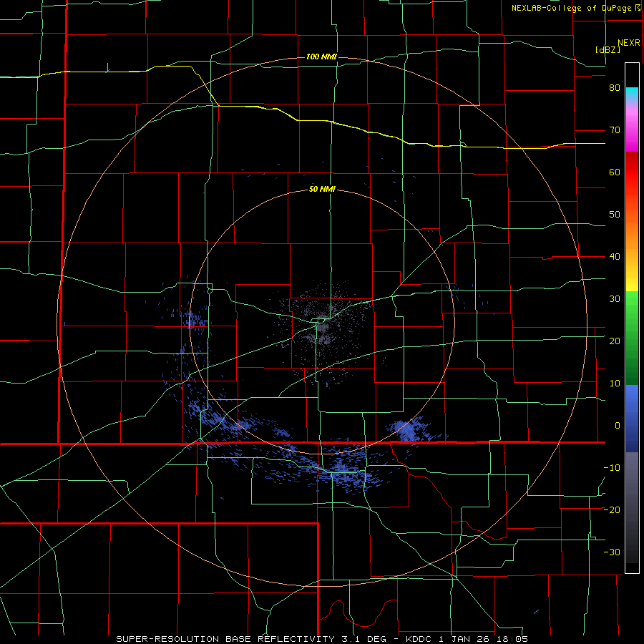Screen dimensions: 644x644
Task: Click the [dBZ] unit label
Action: point(608,49)
